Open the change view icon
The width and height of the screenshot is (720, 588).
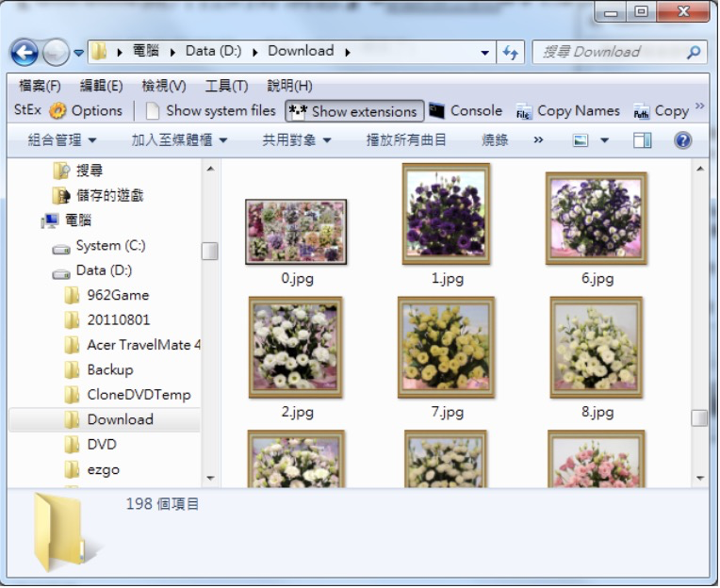pos(581,140)
